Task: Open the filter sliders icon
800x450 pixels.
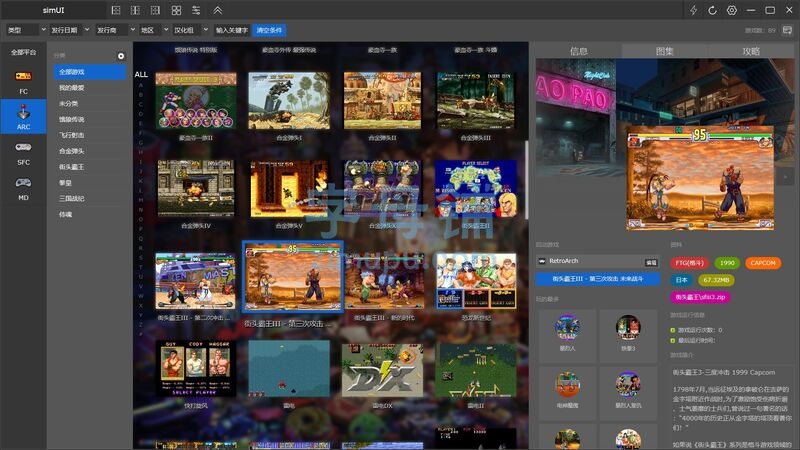Action: (x=196, y=10)
